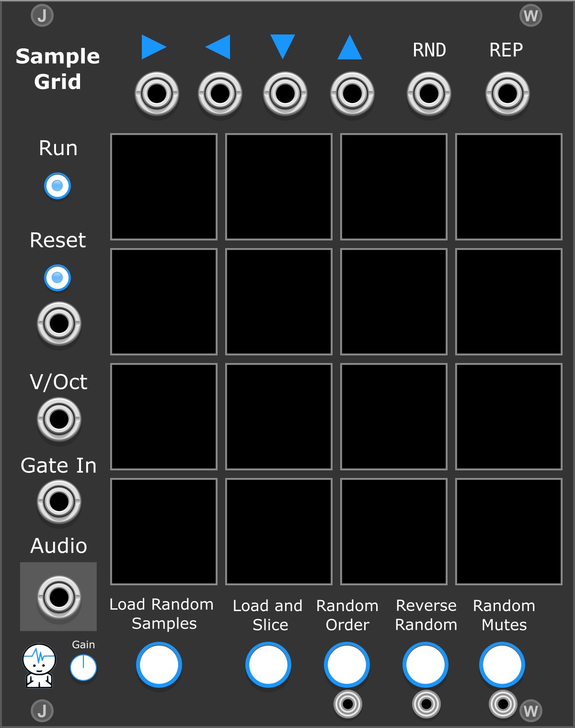The image size is (575, 728).
Task: Click the V/Oct input jack
Action: (59, 420)
